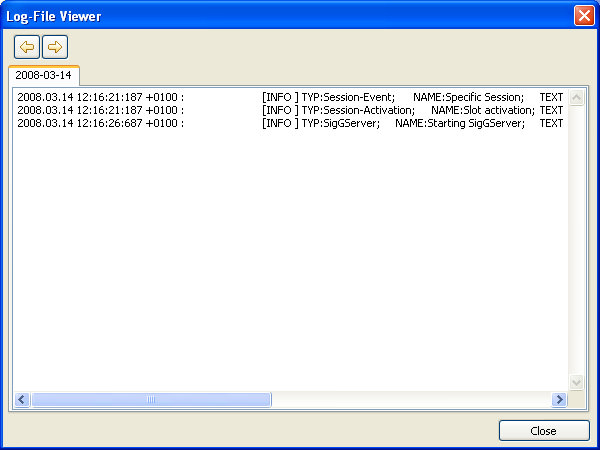Click the empty vertical scrollbar track
This screenshot has height=450, width=600.
tap(576, 240)
